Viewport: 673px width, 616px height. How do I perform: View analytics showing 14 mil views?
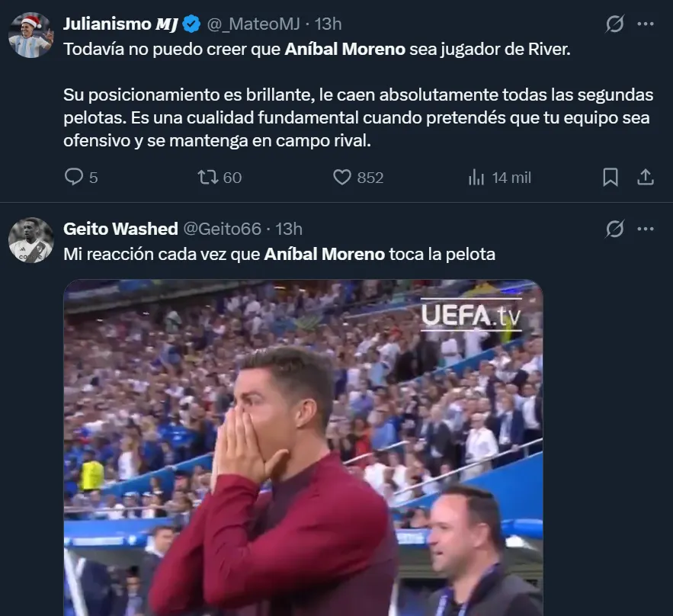coord(476,178)
